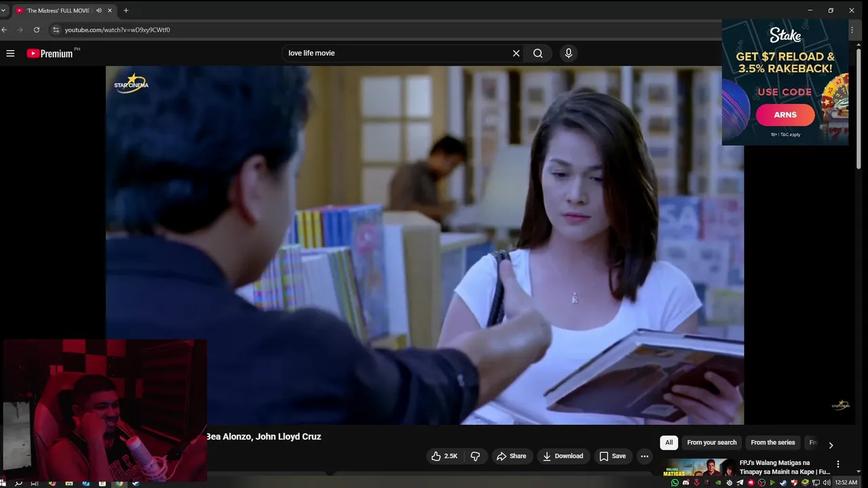868x488 pixels.
Task: Click the Stake logo in ad
Action: coord(785,35)
